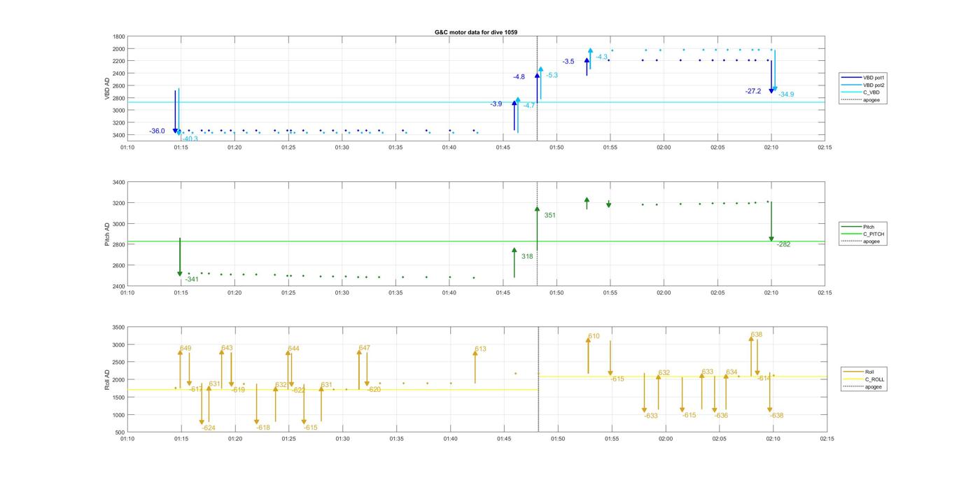Select 'C_PITCH' legend entry
This screenshot has height=485, width=980.
click(x=874, y=234)
